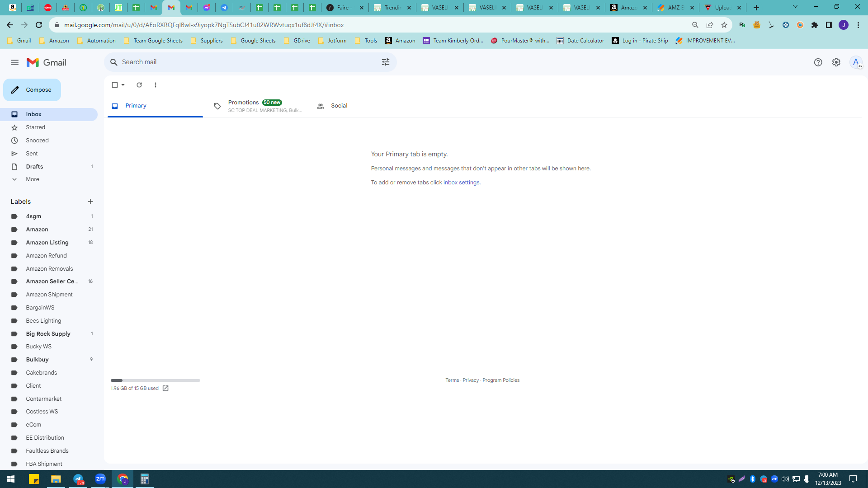Image resolution: width=868 pixels, height=488 pixels.
Task: Open the Jotform bookmark folder
Action: coord(332,41)
